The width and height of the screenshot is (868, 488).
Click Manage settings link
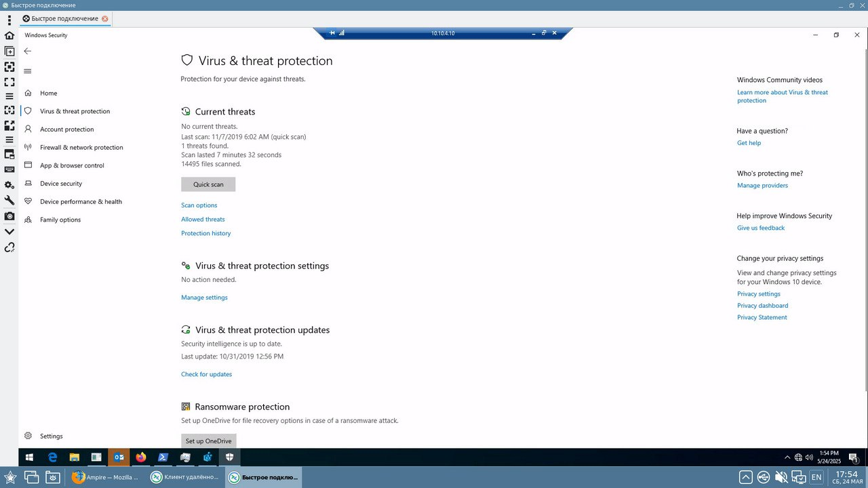[204, 298]
